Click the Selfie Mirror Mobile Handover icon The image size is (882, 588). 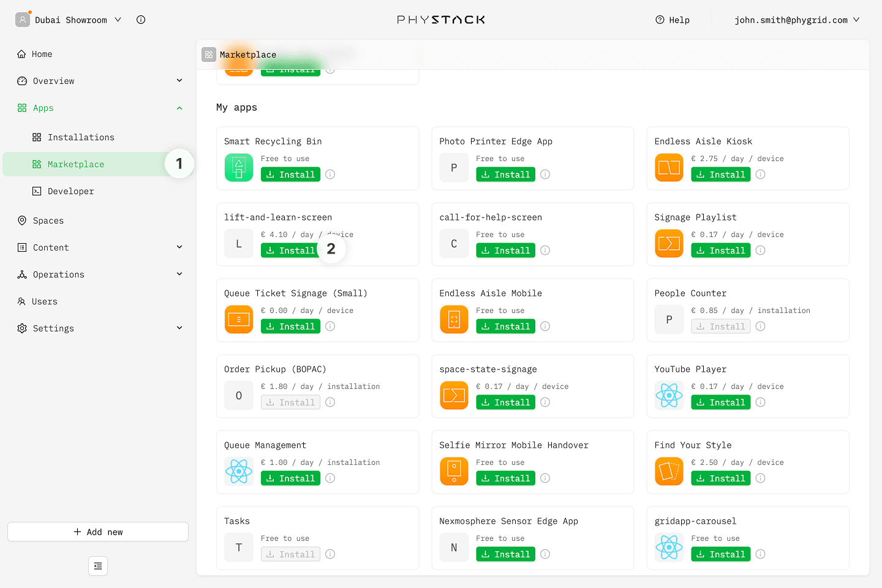(x=454, y=471)
